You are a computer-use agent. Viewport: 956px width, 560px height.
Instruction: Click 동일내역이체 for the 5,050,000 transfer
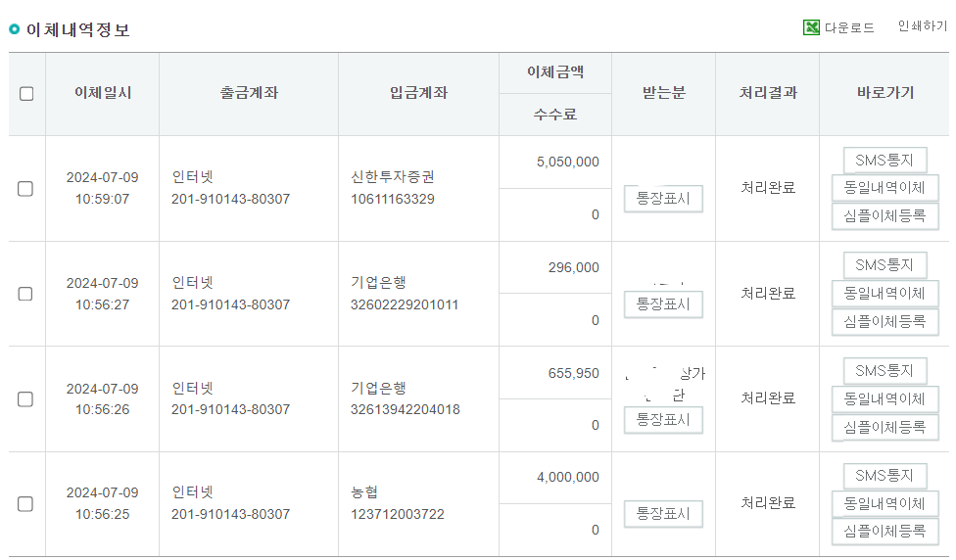tap(884, 188)
